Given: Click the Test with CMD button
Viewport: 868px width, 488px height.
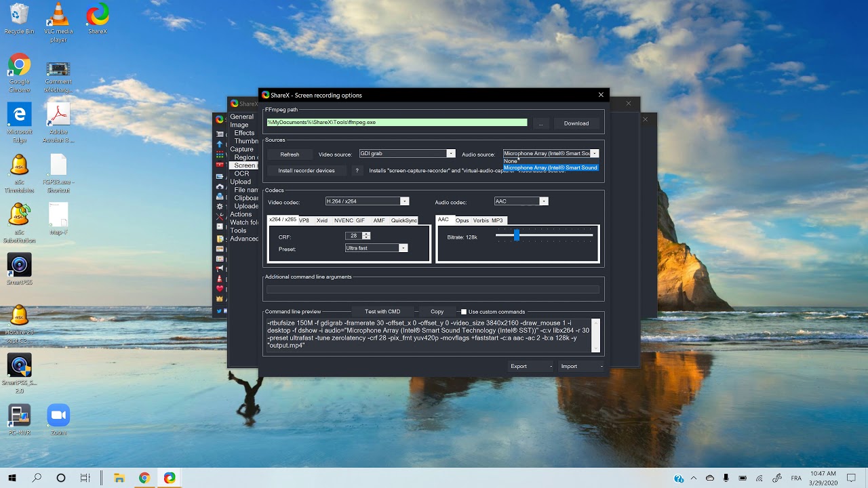Looking at the screenshot, I should pos(382,312).
